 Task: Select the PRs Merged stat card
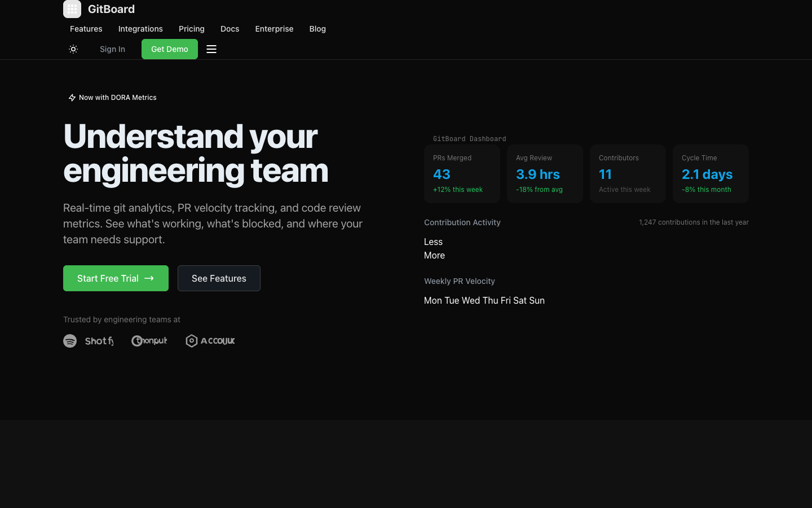click(462, 174)
